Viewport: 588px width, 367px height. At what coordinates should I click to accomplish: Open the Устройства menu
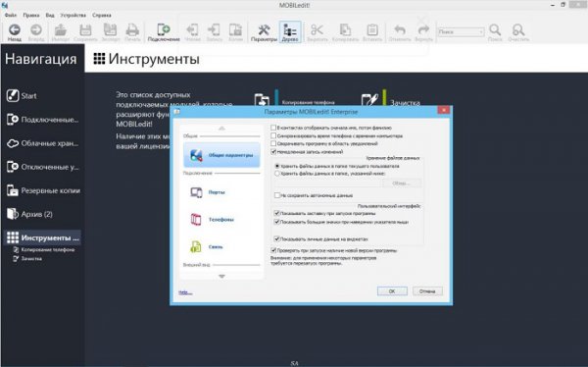(73, 15)
